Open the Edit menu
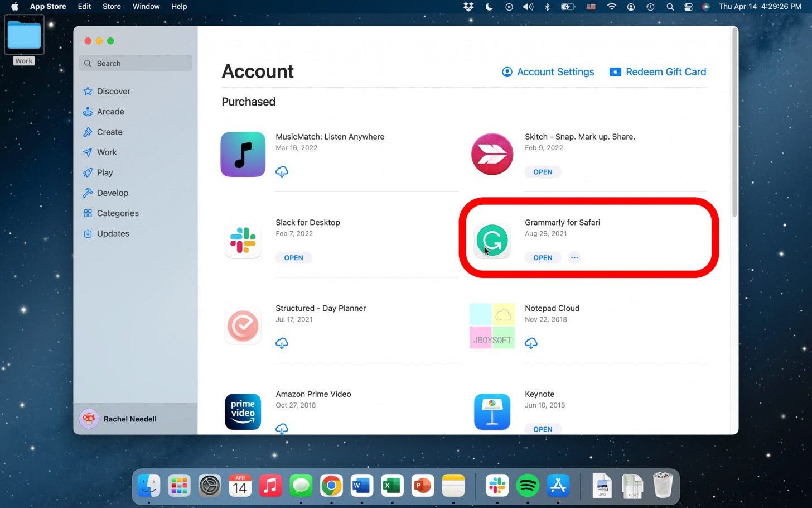This screenshot has height=508, width=812. [84, 7]
